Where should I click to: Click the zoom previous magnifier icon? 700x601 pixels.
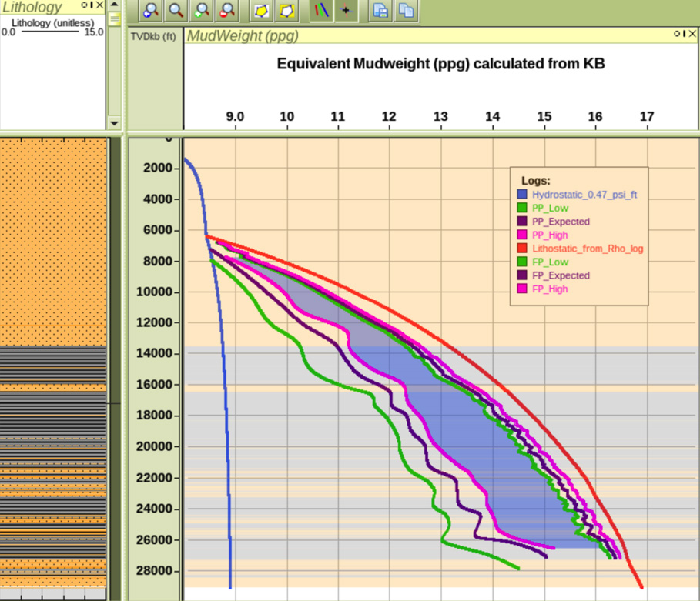150,10
